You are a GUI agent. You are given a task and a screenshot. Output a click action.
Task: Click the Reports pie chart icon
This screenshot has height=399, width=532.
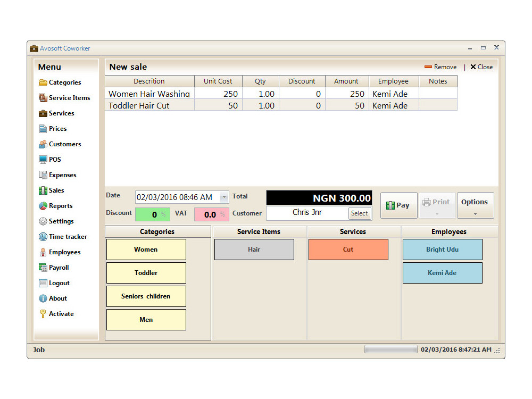[43, 206]
